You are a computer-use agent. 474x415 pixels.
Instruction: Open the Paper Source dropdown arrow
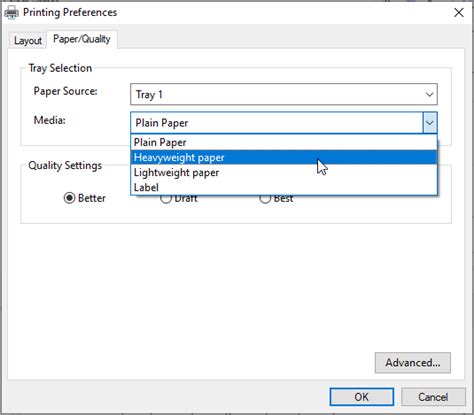[x=429, y=94]
